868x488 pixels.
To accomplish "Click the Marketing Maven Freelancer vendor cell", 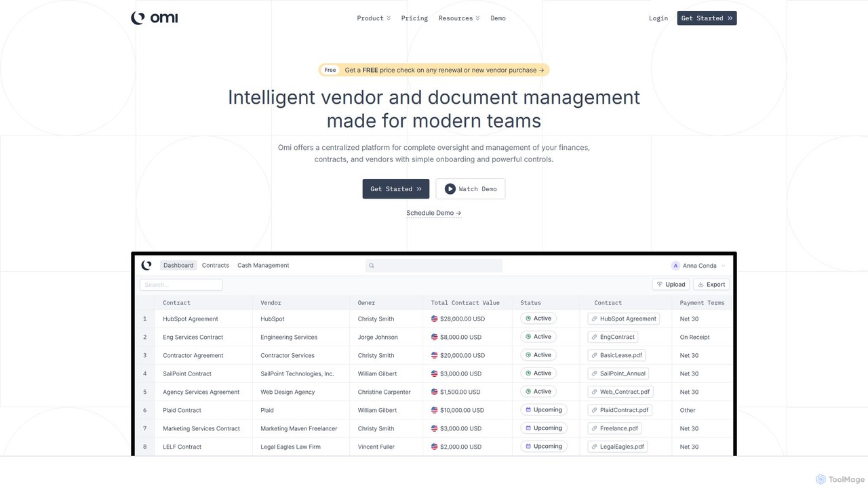I will (299, 428).
